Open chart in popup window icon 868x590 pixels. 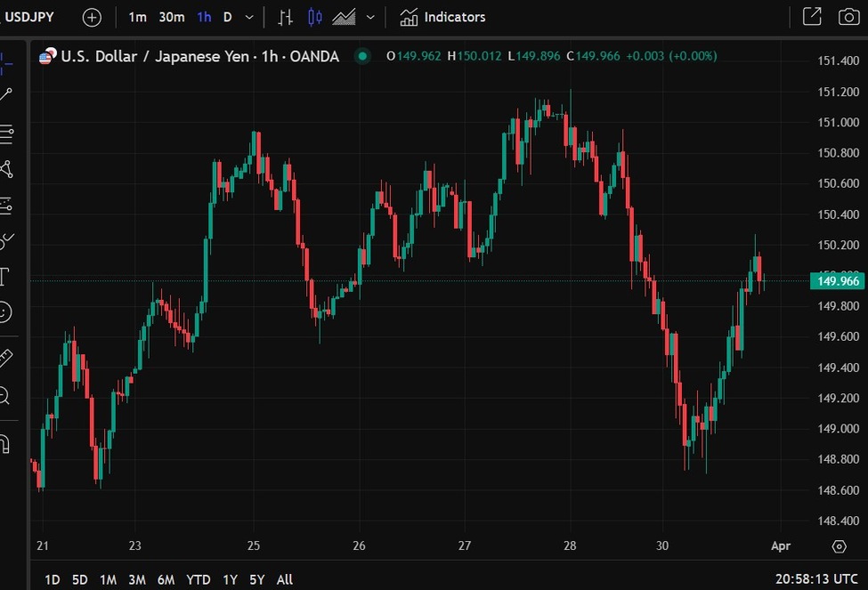tap(812, 17)
